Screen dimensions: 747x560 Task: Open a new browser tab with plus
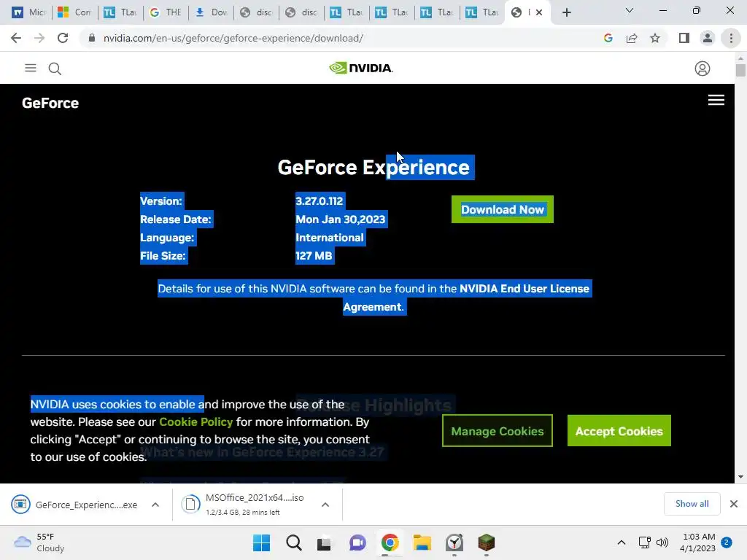coord(566,12)
